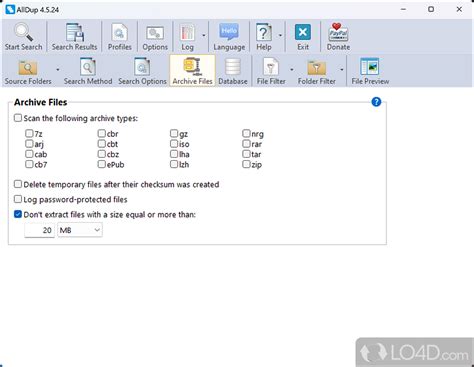The image size is (474, 367).
Task: Open the Log icon
Action: (187, 33)
